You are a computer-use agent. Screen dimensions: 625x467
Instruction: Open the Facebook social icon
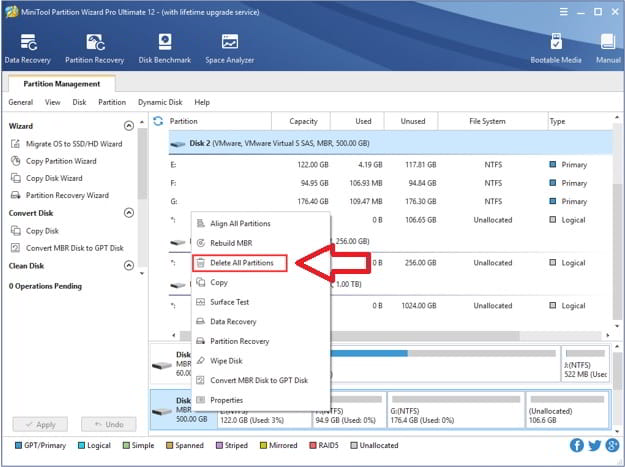pos(577,445)
